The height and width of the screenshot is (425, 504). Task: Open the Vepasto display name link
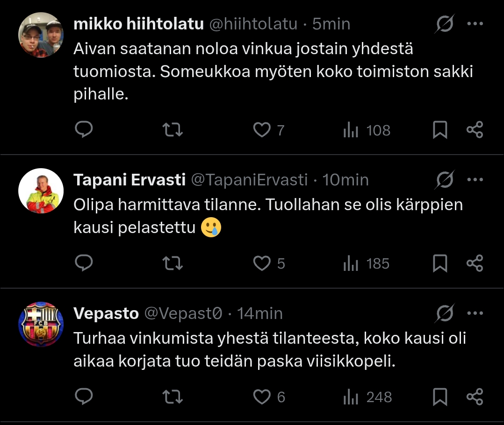point(106,313)
